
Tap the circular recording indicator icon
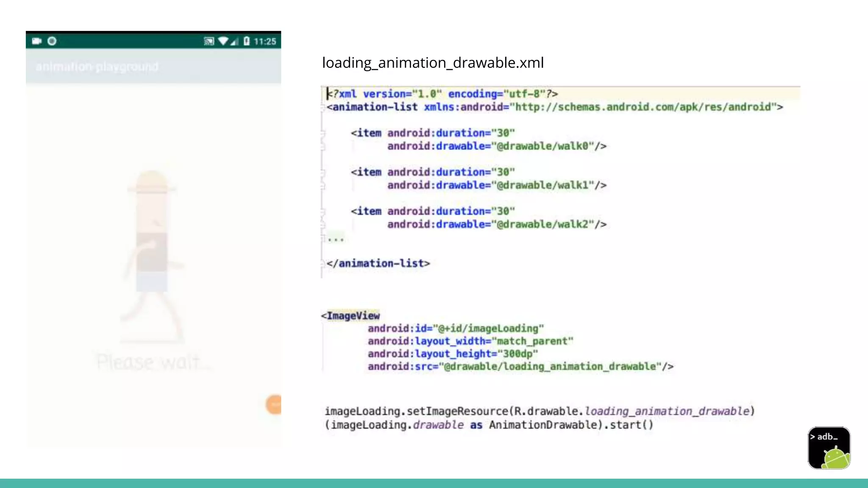coord(52,41)
